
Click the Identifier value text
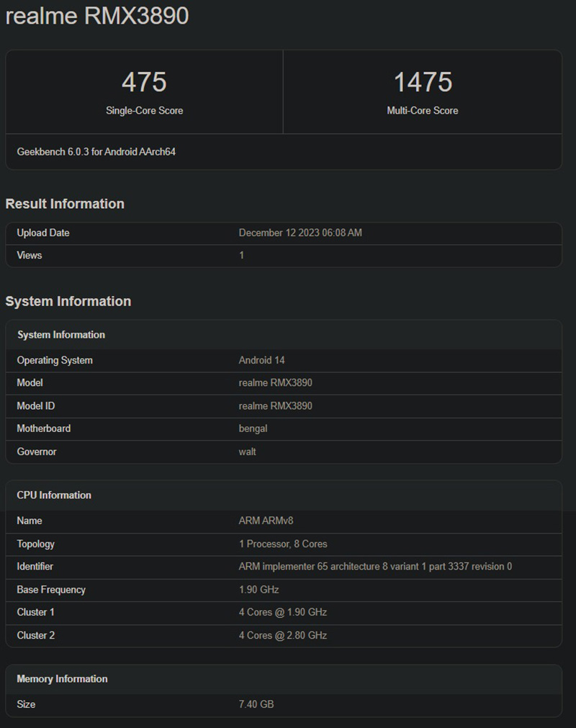(374, 567)
